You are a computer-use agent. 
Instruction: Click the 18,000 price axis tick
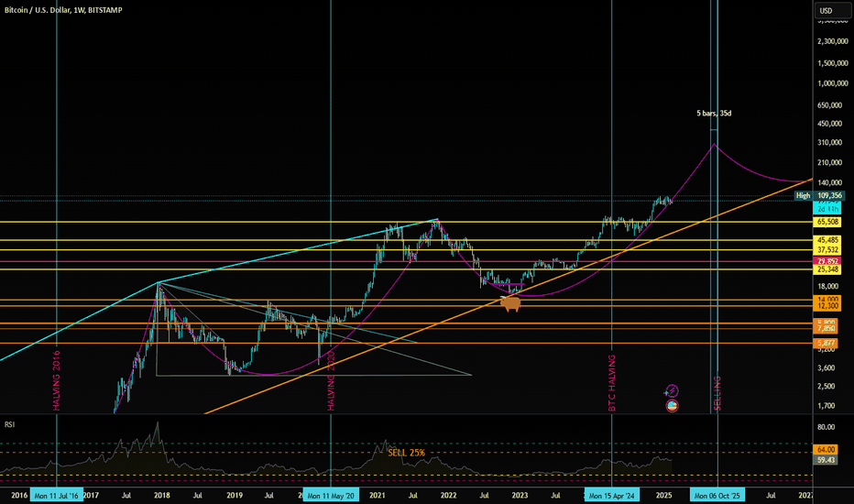[827, 286]
